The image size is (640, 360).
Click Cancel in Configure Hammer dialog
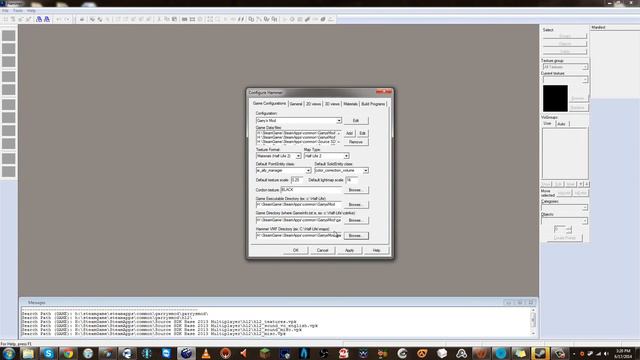coord(322,250)
